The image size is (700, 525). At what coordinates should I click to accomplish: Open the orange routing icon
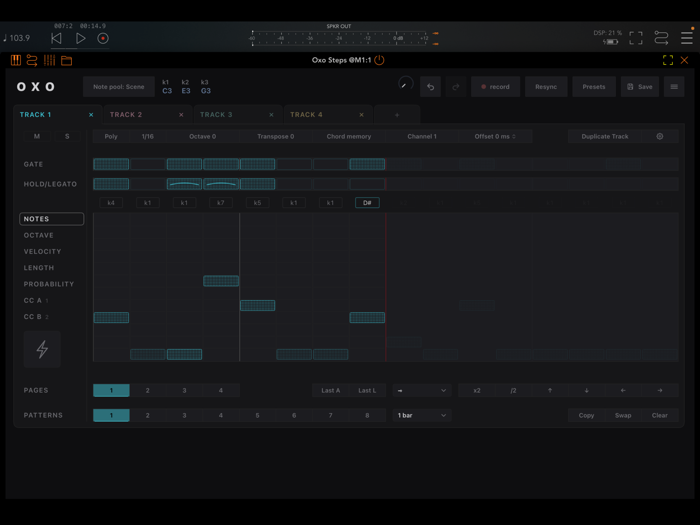tap(32, 60)
